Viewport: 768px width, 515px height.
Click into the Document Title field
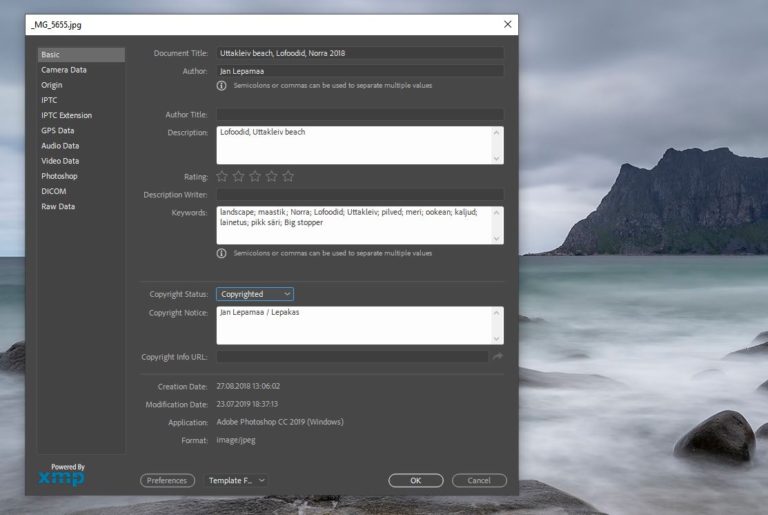pyautogui.click(x=360, y=53)
